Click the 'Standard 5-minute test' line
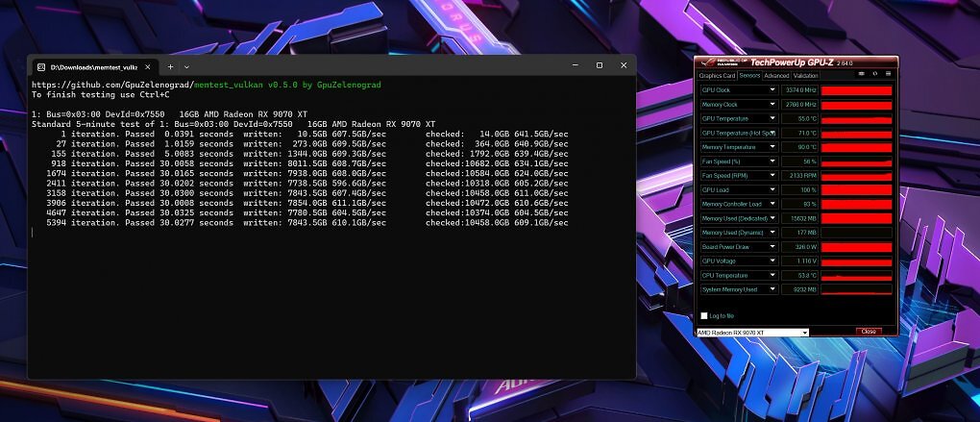 click(x=233, y=124)
